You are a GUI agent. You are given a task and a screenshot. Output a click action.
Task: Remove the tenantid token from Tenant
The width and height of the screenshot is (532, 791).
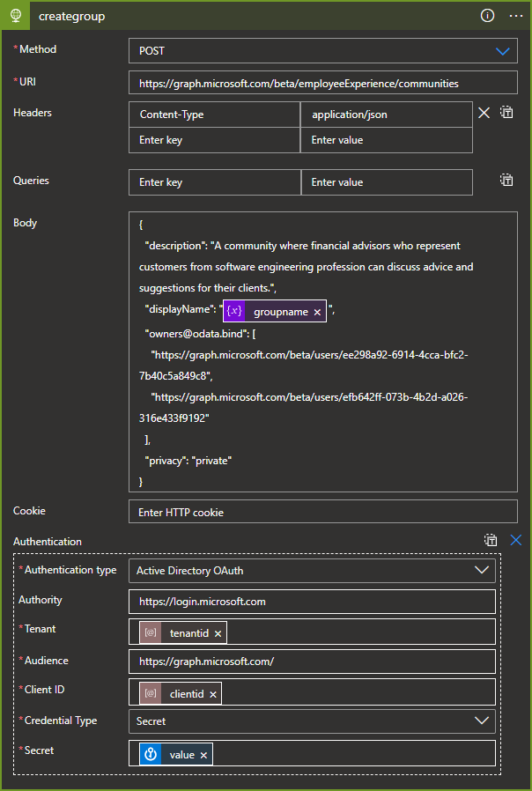click(218, 632)
